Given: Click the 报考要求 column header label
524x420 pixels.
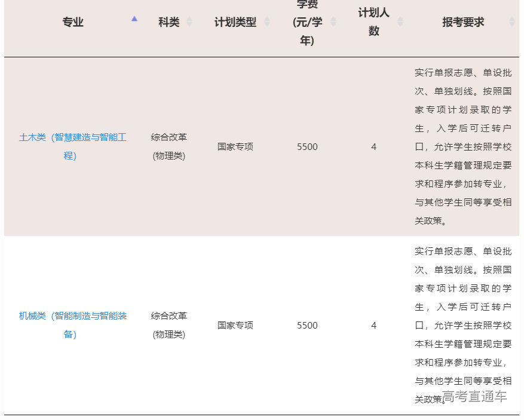Looking at the screenshot, I should click(463, 22).
